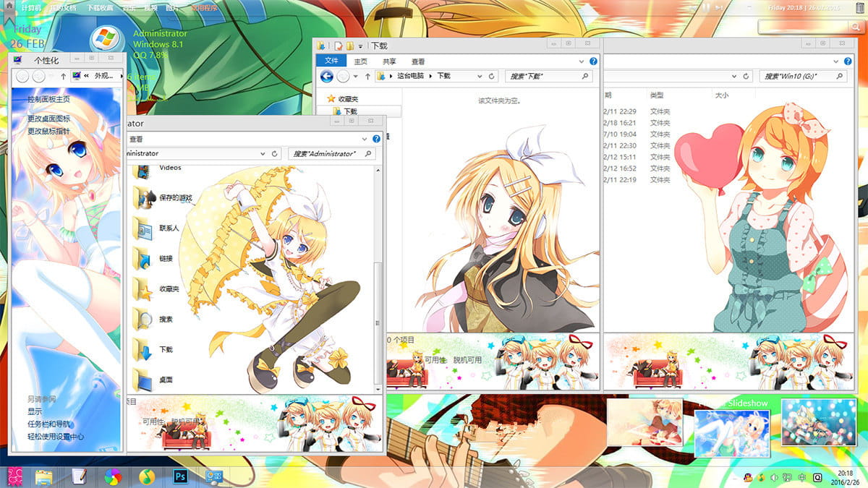The width and height of the screenshot is (868, 488).
Task: Select the Videos folder in the Administrator window
Action: point(158,170)
